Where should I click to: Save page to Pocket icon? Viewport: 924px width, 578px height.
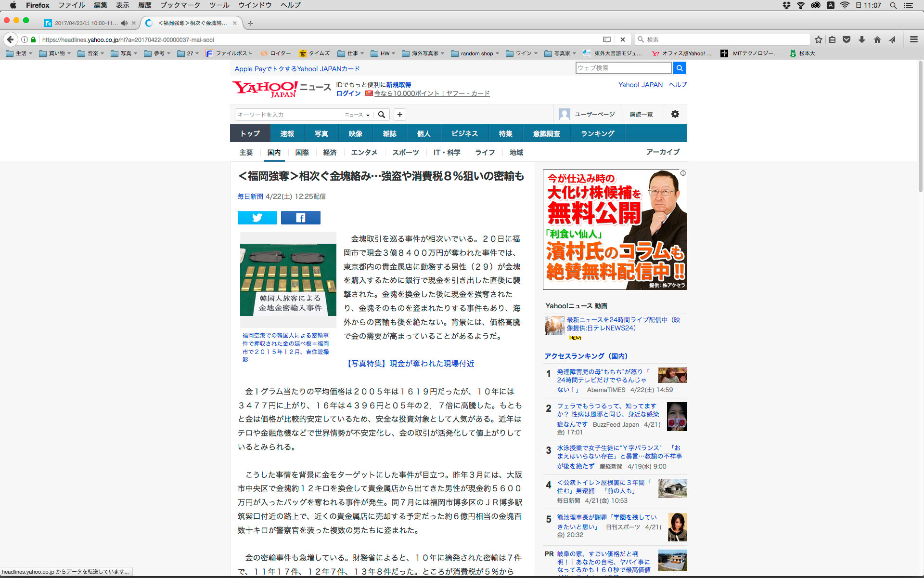point(847,39)
